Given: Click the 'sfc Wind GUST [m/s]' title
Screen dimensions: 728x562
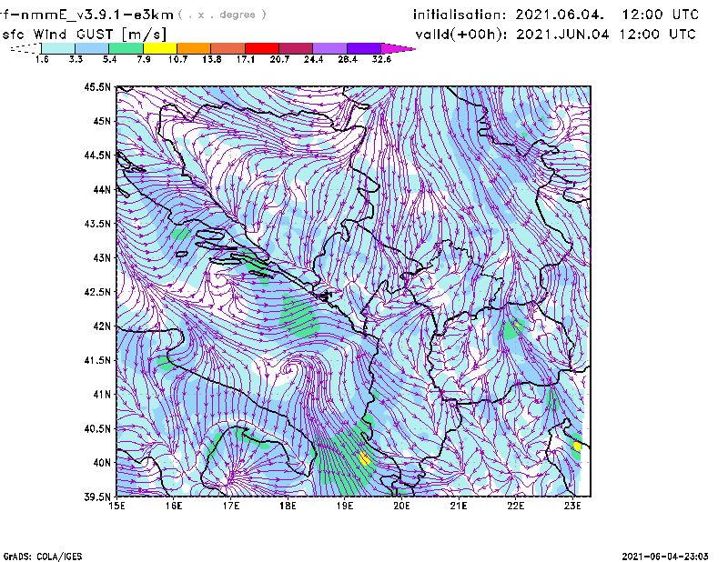Looking at the screenshot, I should pos(84,35).
